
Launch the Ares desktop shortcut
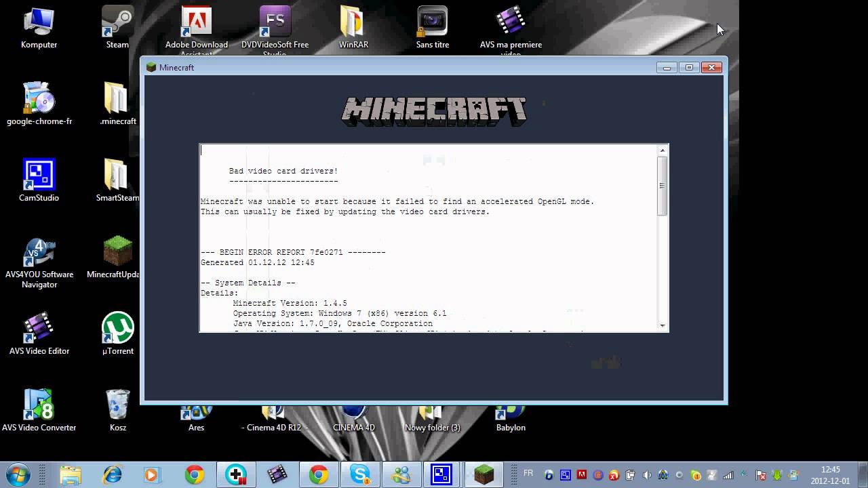tap(196, 419)
